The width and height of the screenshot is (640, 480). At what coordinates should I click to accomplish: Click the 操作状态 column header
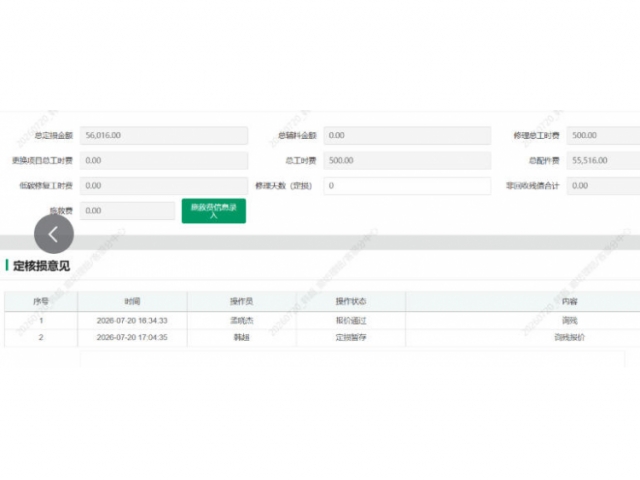[351, 301]
